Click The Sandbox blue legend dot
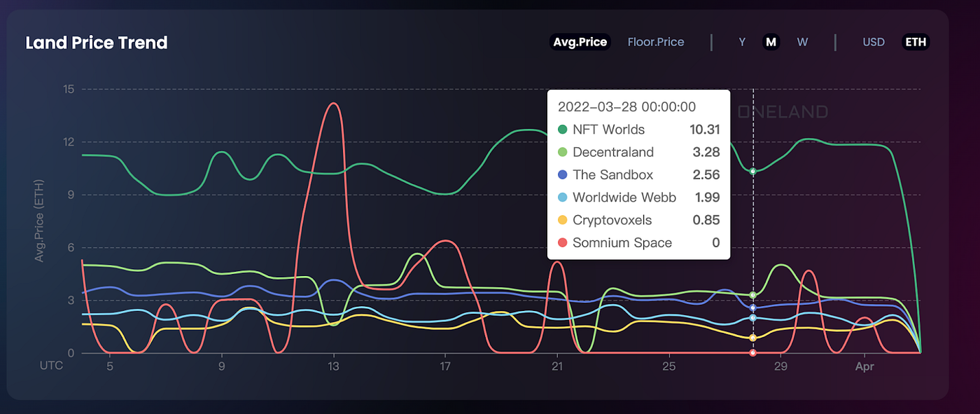Screen dimensions: 980x414 pos(562,174)
